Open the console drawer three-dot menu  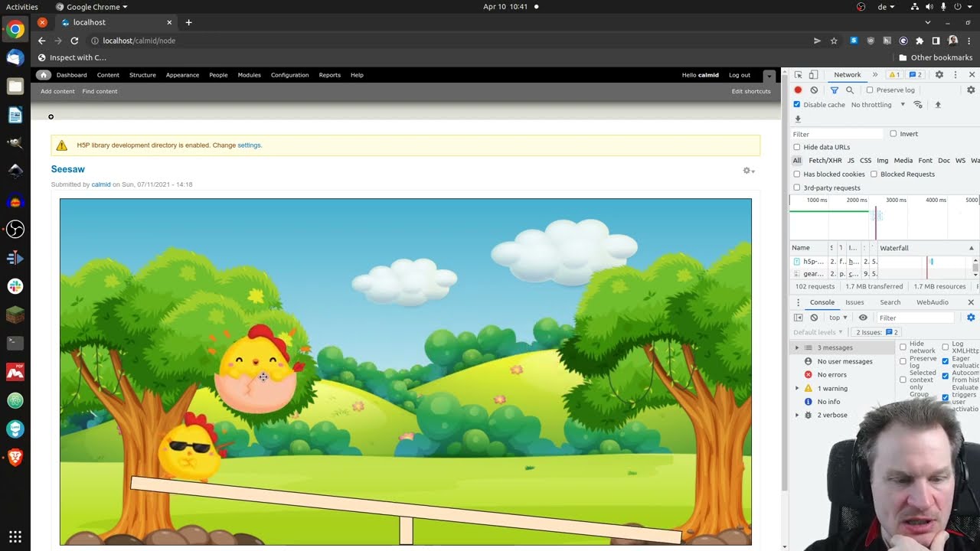pyautogui.click(x=798, y=302)
